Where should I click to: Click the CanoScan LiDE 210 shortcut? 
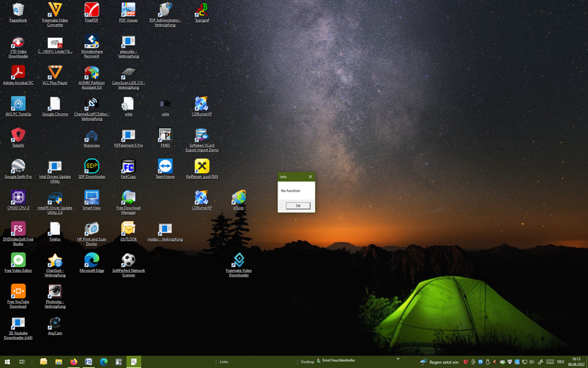[128, 78]
